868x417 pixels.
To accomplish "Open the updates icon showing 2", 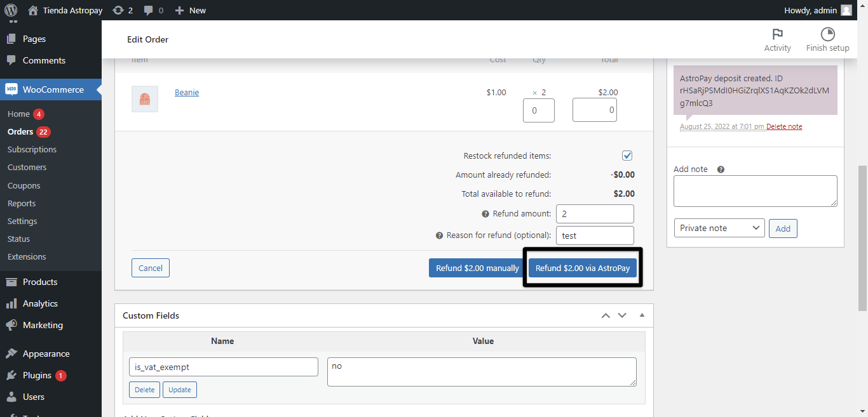I will (x=118, y=10).
